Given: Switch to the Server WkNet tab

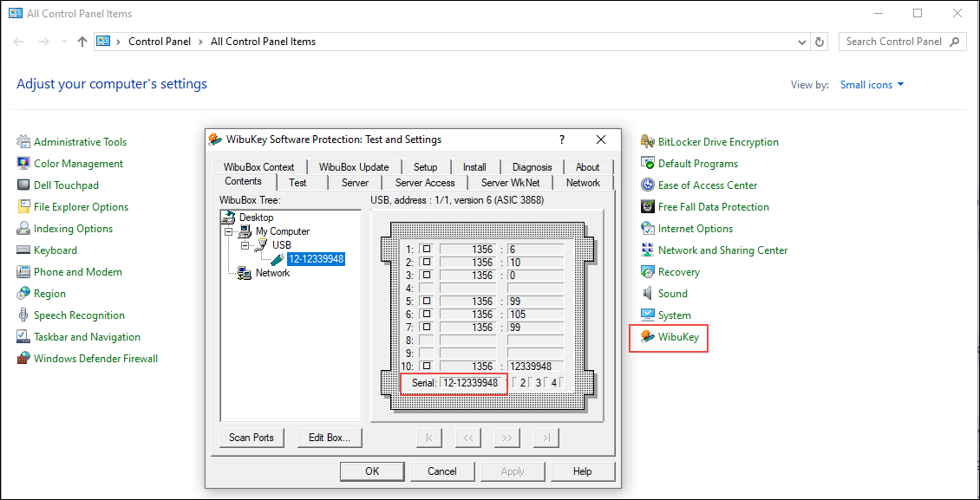Looking at the screenshot, I should coord(509,183).
